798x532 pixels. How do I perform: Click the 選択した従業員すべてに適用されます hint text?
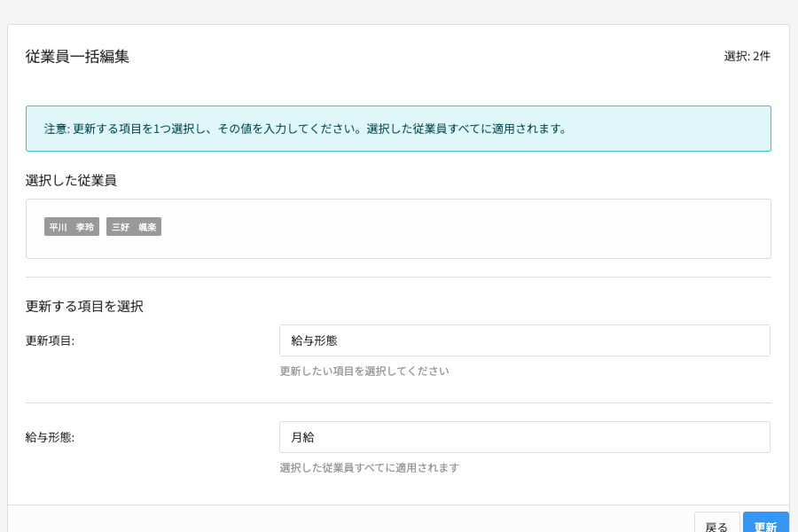pos(369,467)
